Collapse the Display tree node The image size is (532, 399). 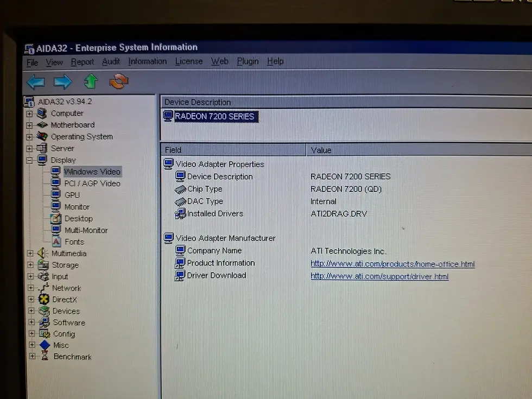tap(29, 160)
